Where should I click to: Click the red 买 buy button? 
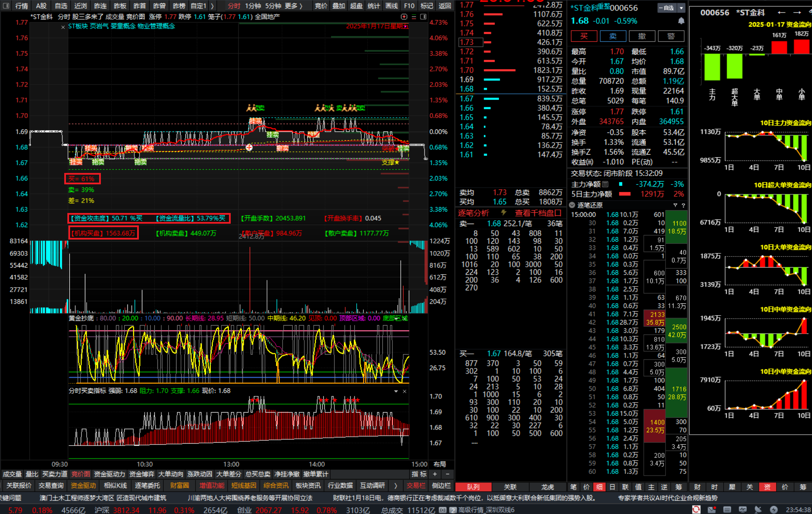pos(584,36)
